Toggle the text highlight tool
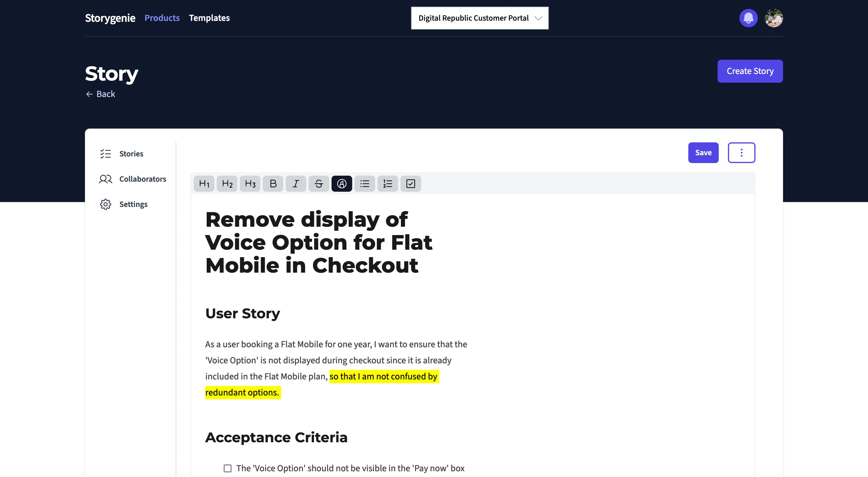 tap(341, 184)
